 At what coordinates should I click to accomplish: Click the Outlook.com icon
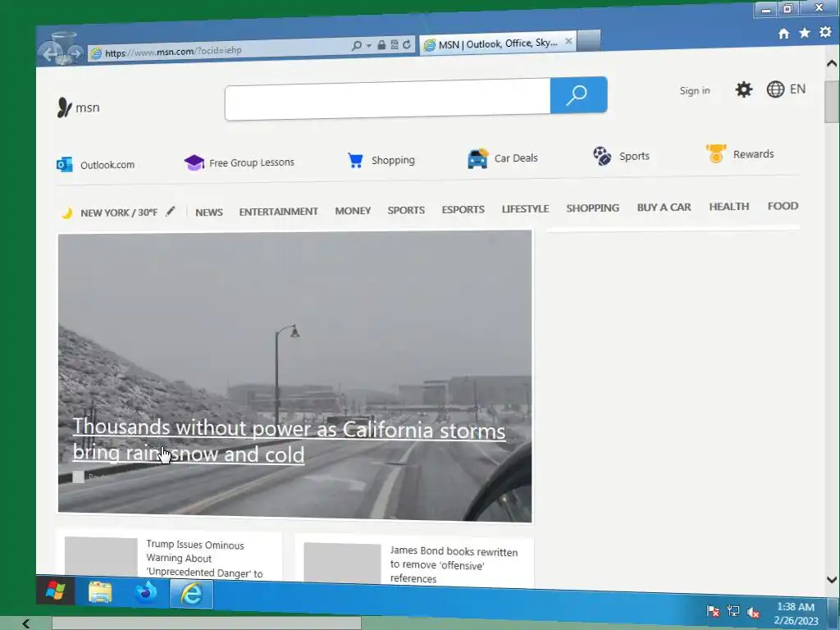pos(64,164)
